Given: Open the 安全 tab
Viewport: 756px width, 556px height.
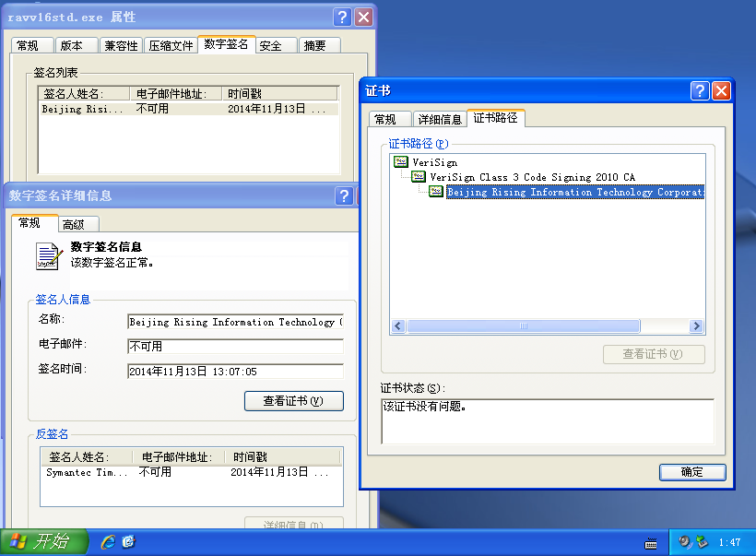Looking at the screenshot, I should click(x=276, y=45).
